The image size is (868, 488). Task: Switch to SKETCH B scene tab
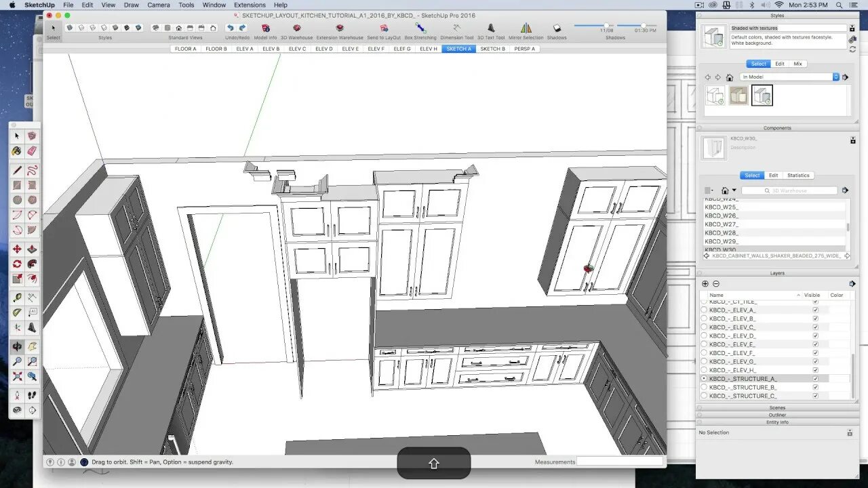[492, 49]
